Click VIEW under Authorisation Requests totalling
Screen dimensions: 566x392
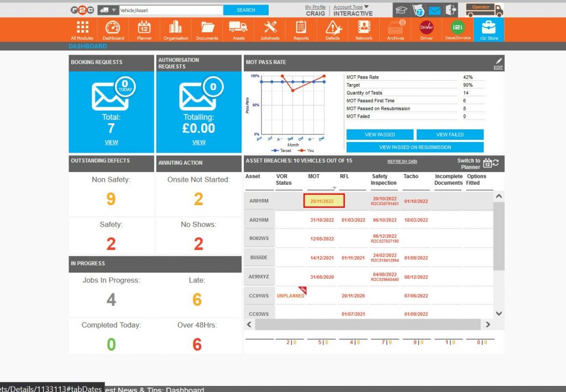pos(199,142)
